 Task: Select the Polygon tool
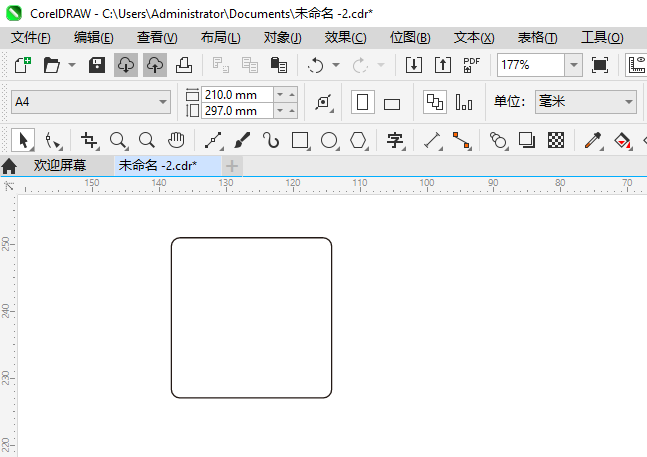pyautogui.click(x=358, y=141)
